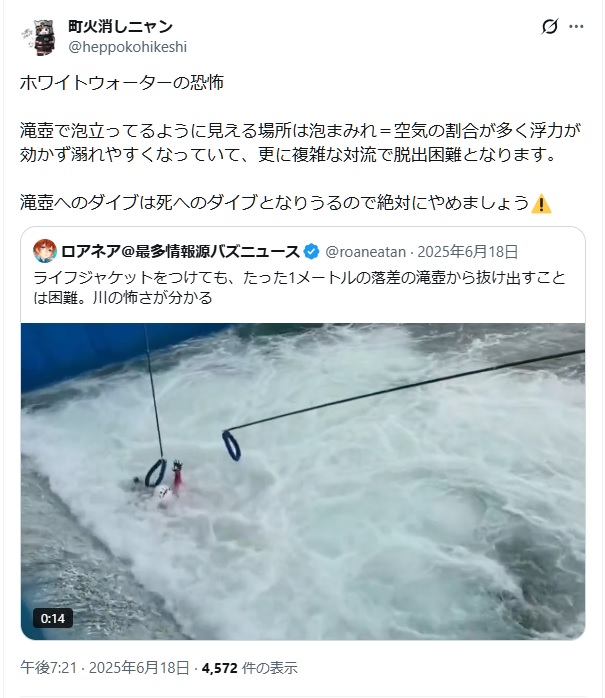This screenshot has height=698, width=605.
Task: Open the @roaneatan handle
Action: [365, 252]
